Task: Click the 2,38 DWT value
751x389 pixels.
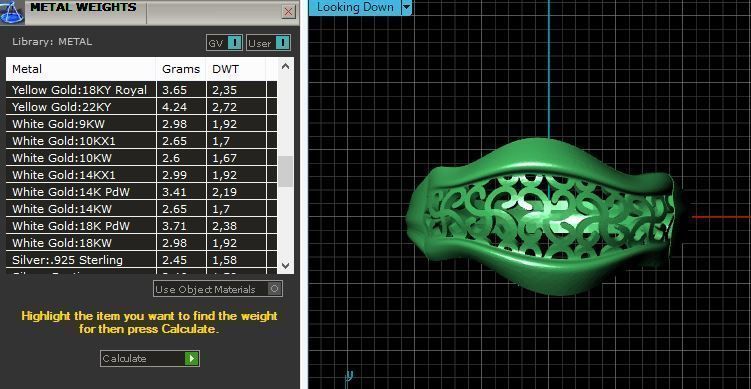Action: (225, 226)
